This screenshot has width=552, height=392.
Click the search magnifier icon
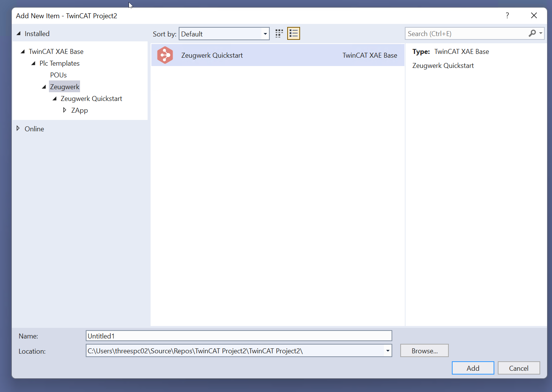pos(532,33)
